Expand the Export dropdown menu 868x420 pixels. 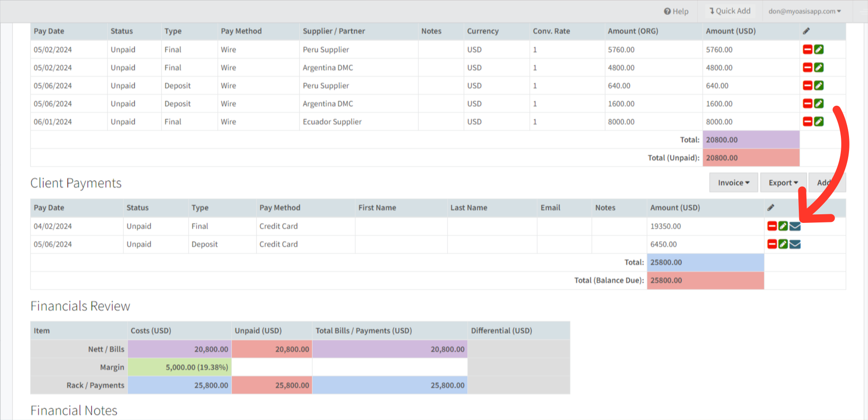coord(783,183)
